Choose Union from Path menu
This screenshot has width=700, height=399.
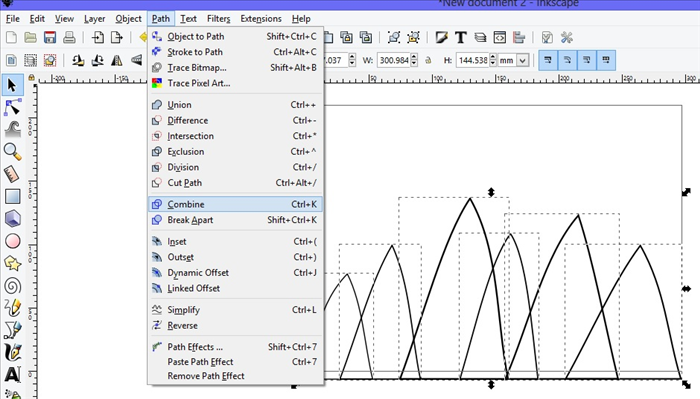point(235,104)
